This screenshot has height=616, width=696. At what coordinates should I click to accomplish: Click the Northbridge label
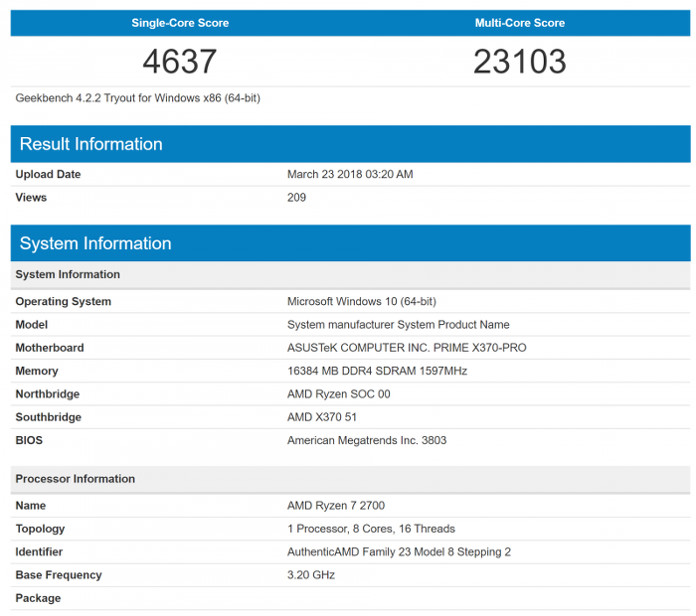[48, 394]
